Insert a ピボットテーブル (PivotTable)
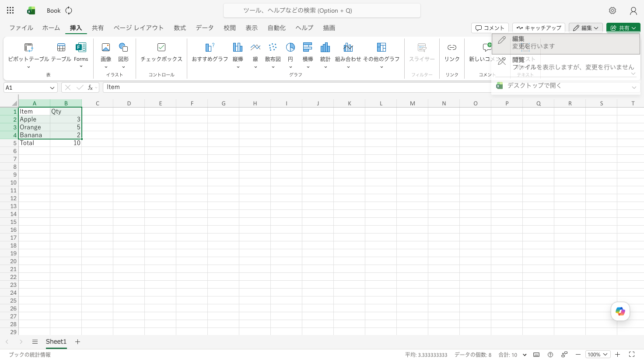Image resolution: width=644 pixels, height=359 pixels. coord(28,52)
